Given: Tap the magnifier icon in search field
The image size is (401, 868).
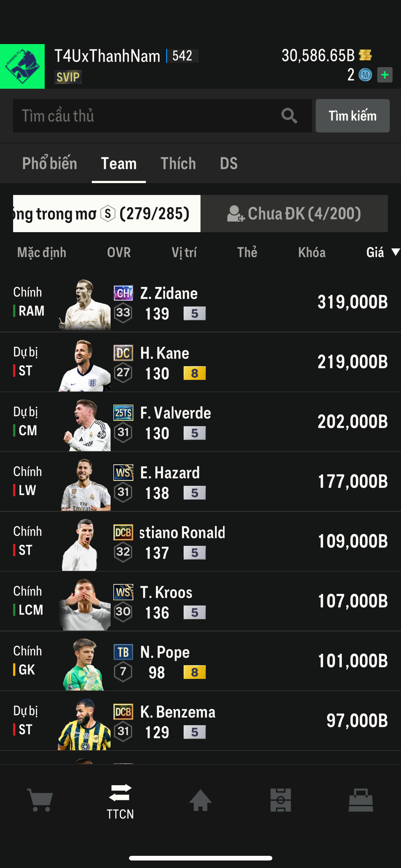Looking at the screenshot, I should point(289,116).
